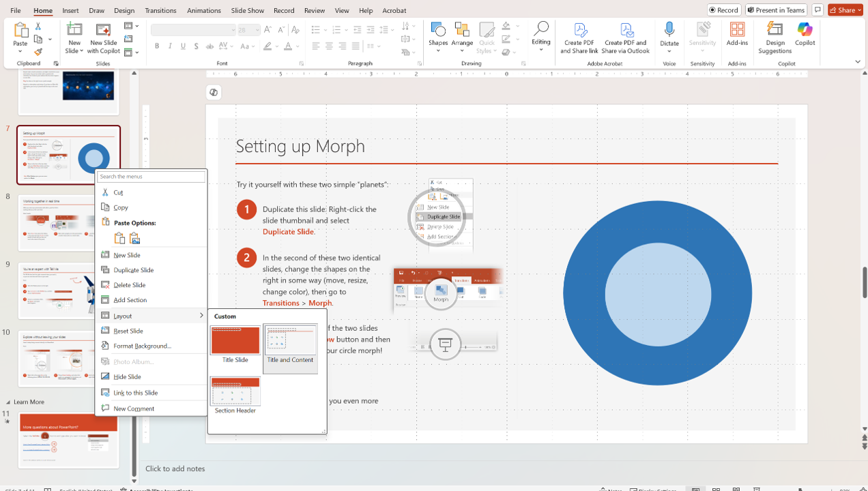Open Copilot from the ribbon
This screenshot has height=491, width=868.
tap(805, 30)
